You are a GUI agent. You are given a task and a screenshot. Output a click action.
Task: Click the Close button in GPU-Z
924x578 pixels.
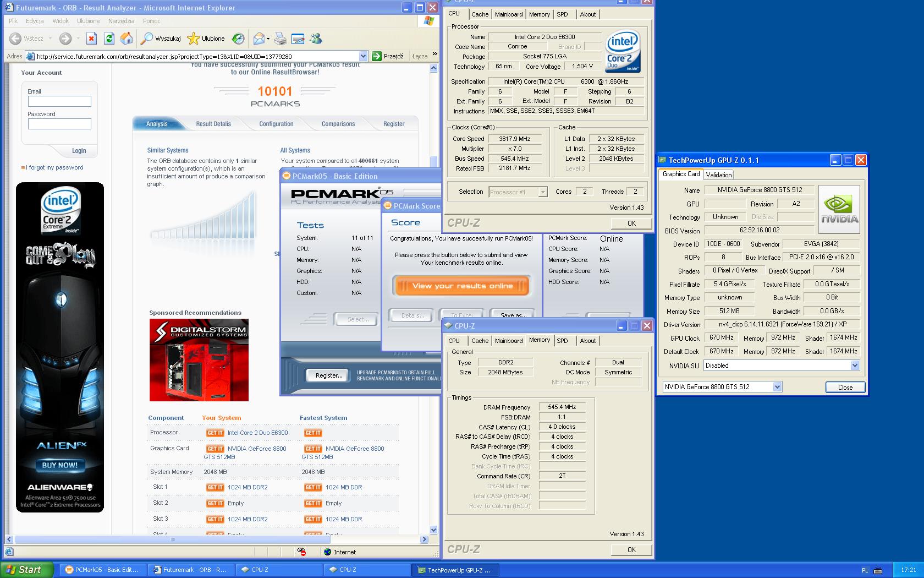(845, 388)
